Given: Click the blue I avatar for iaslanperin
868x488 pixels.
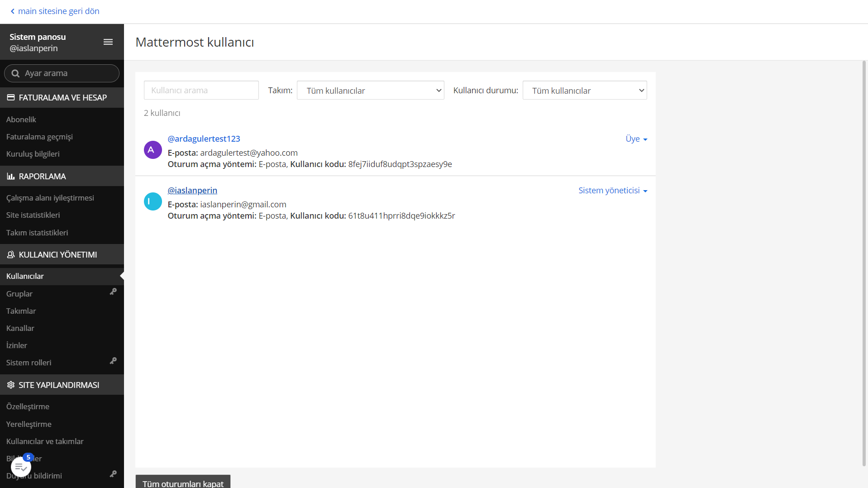Looking at the screenshot, I should coord(153,201).
